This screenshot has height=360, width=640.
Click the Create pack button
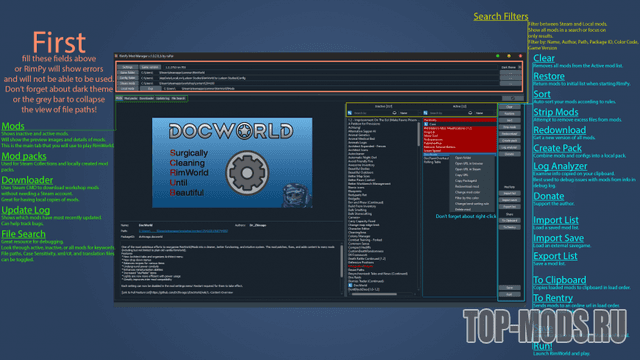click(509, 140)
